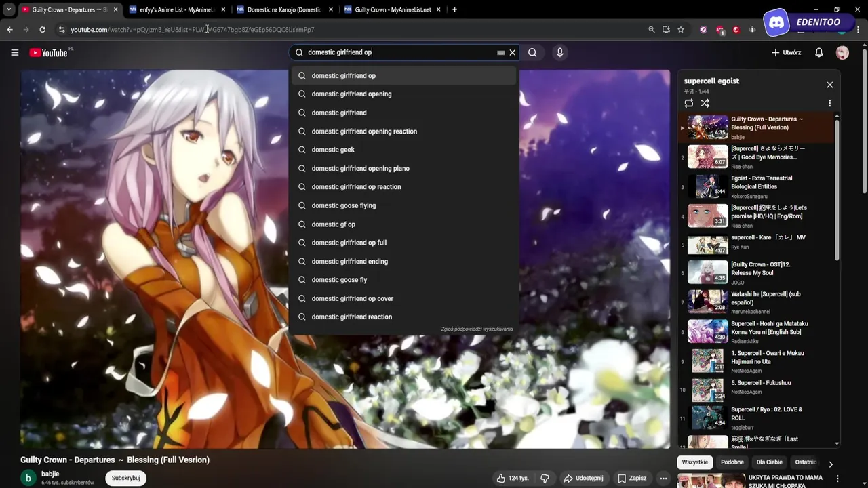This screenshot has height=488, width=868.
Task: Open babjie channel avatar
Action: click(x=28, y=478)
